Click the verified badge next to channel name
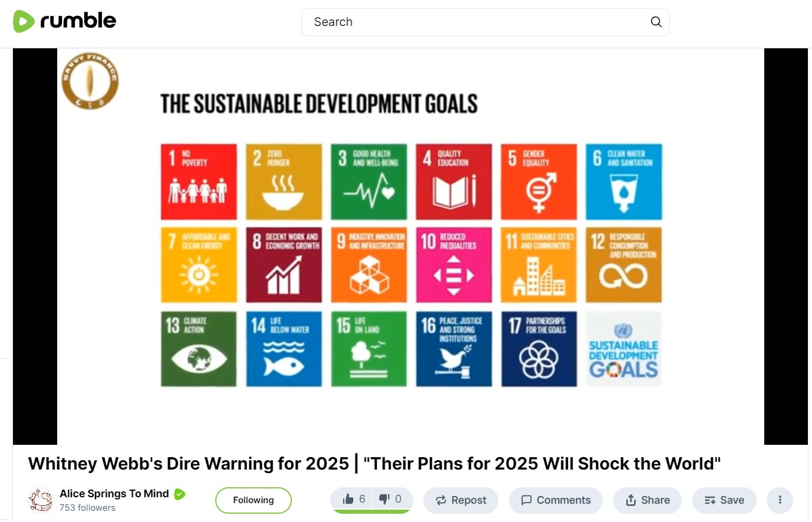Image resolution: width=812 pixels, height=522 pixels. [179, 494]
